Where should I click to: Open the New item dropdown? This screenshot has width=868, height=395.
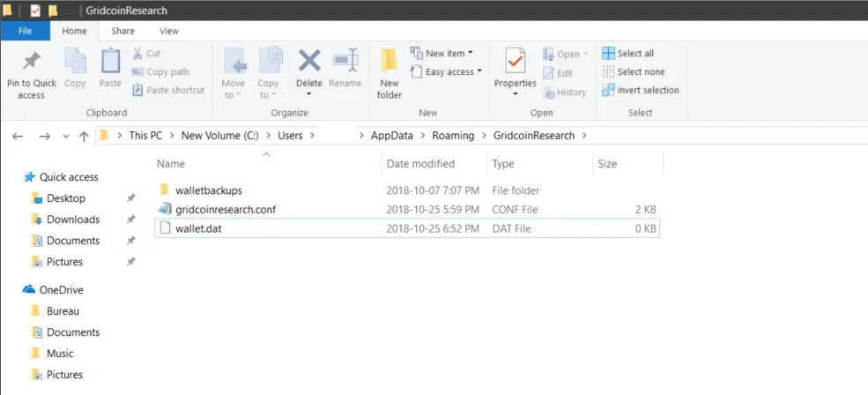point(441,53)
